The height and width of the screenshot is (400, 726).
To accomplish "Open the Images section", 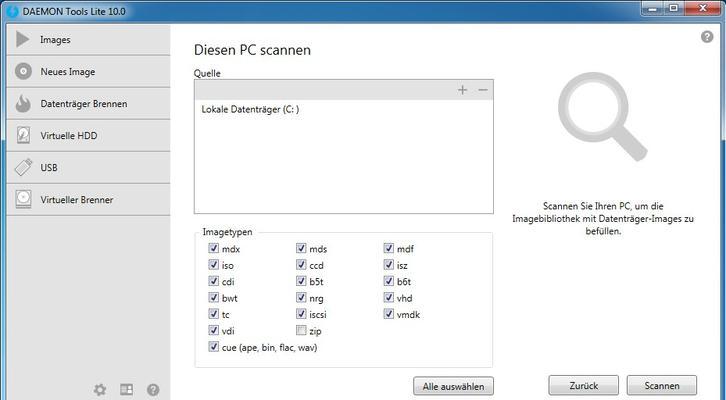I will pyautogui.click(x=88, y=40).
